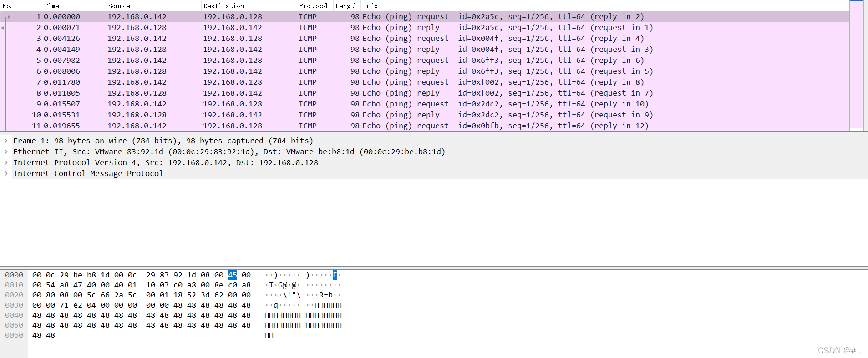Screen dimensions: 868x358
Task: Select packet 1 echo request row
Action: point(425,17)
